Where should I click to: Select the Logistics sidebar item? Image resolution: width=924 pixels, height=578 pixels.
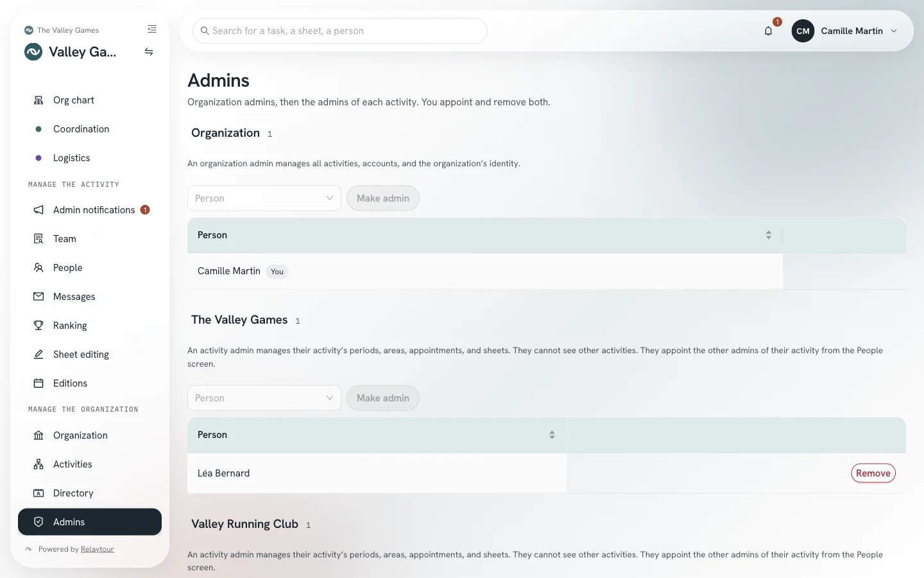coord(90,158)
